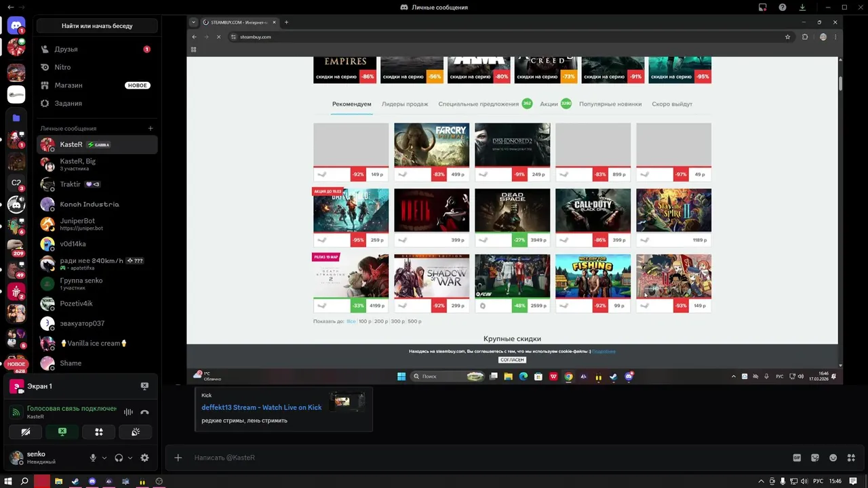The image size is (868, 488).
Task: Open the Задания page
Action: [97, 103]
